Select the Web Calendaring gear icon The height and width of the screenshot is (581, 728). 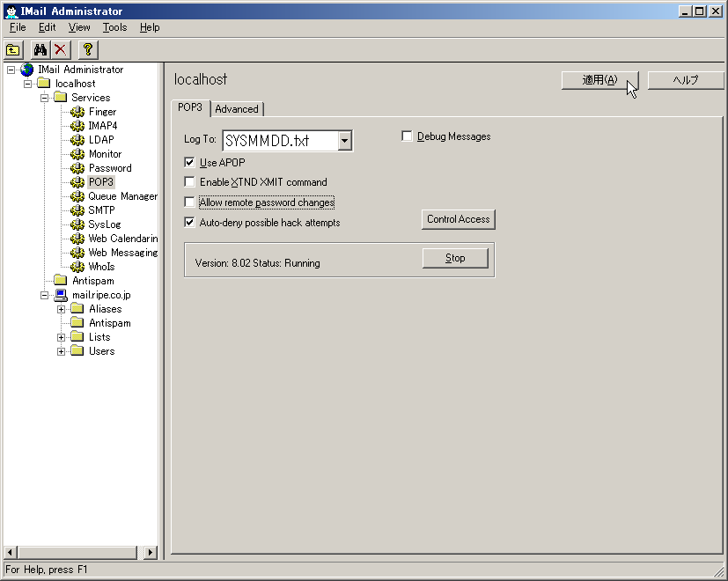tap(77, 239)
